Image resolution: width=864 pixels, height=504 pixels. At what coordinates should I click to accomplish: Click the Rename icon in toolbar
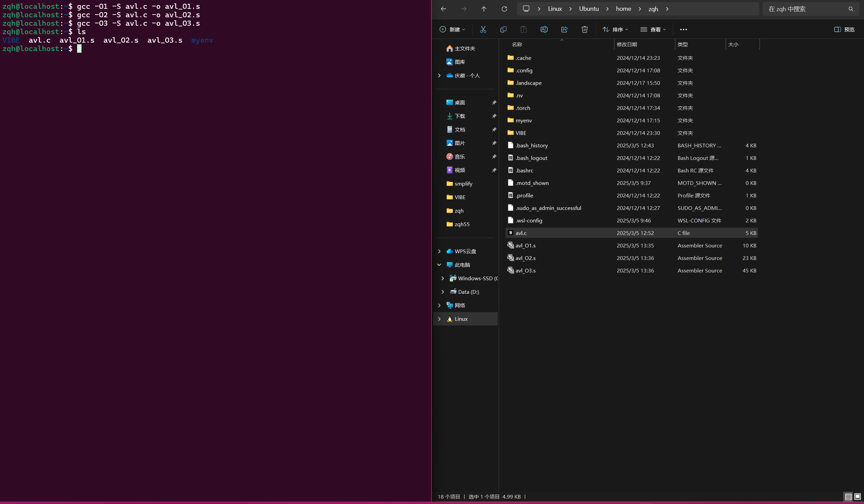544,29
